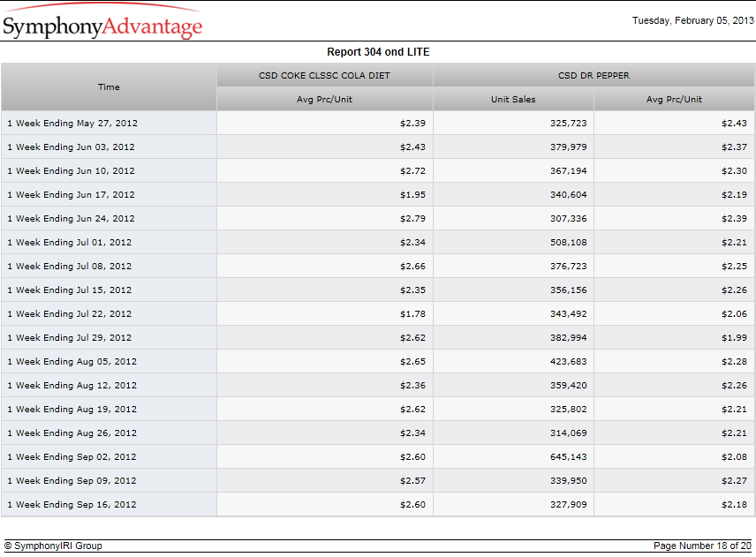The height and width of the screenshot is (557, 756).
Task: Select Coke Diet price $1.95 for Jun 17
Action: point(412,195)
